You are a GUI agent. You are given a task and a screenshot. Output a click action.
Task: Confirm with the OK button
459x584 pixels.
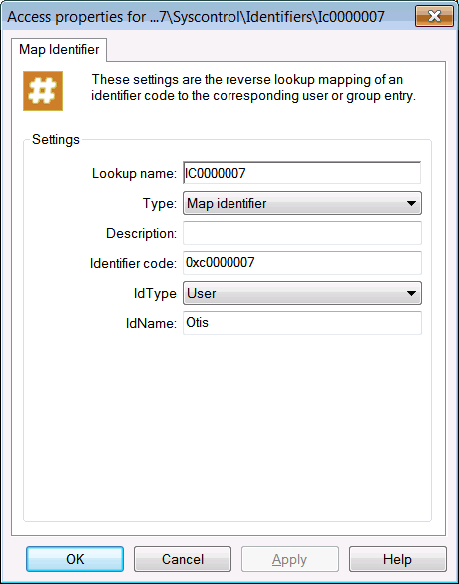click(75, 559)
